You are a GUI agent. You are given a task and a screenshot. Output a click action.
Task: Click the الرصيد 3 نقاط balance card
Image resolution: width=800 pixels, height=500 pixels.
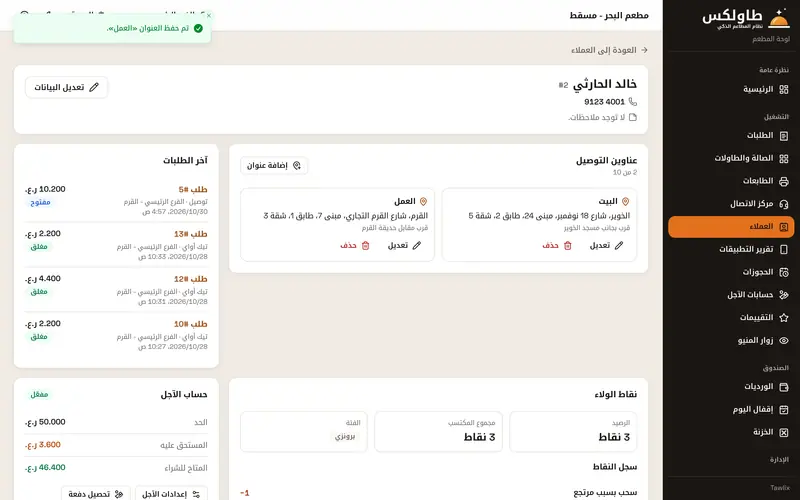coord(573,432)
